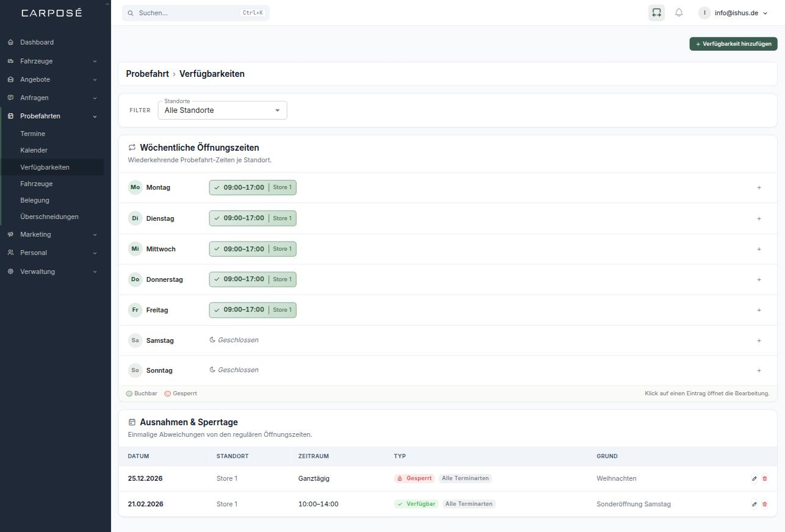
Task: Expand the Anfragen sidebar menu
Action: coord(52,98)
